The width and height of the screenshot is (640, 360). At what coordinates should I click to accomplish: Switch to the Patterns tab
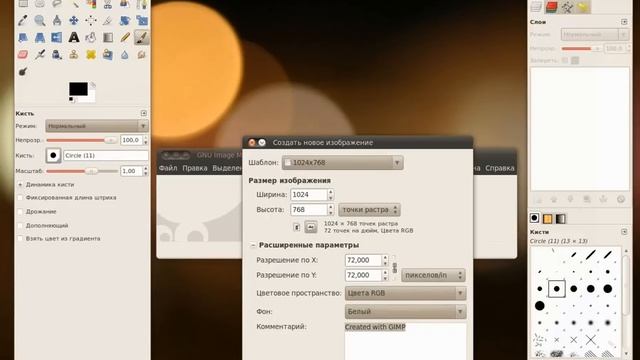[x=547, y=218]
